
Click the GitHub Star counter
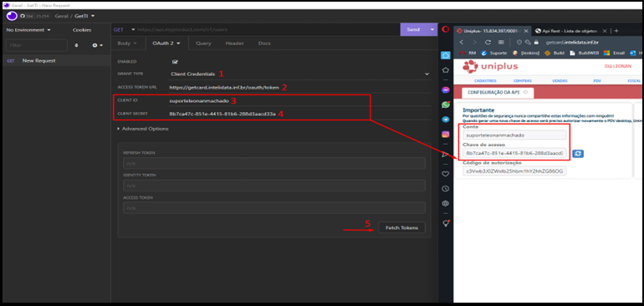click(34, 16)
